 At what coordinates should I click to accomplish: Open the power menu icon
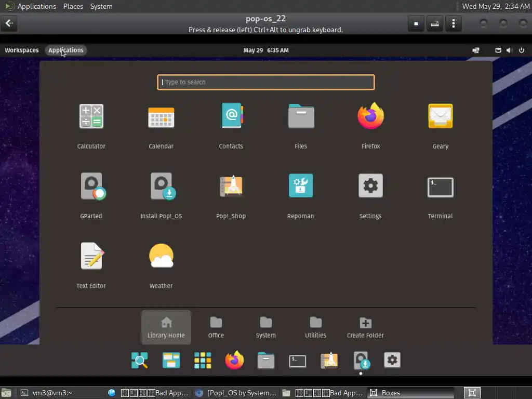(x=522, y=50)
